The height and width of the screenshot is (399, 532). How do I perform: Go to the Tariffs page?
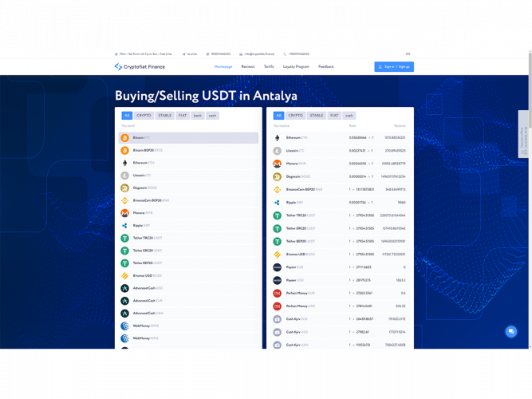(x=269, y=66)
